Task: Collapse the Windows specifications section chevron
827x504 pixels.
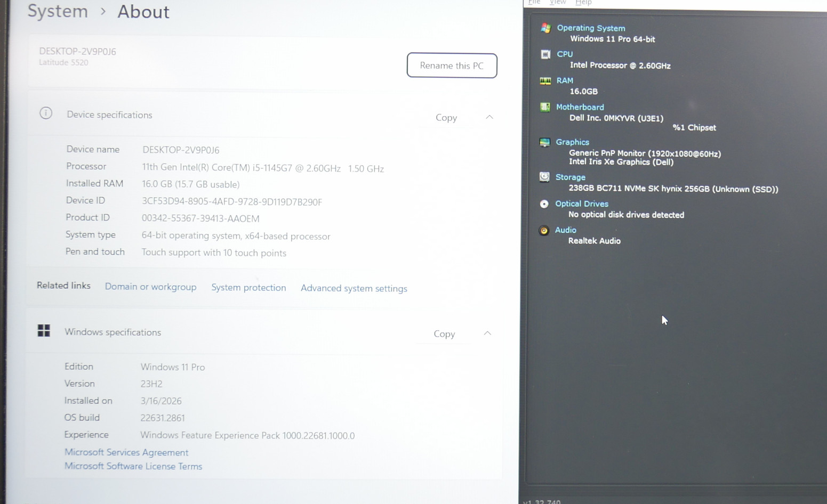Action: click(487, 333)
